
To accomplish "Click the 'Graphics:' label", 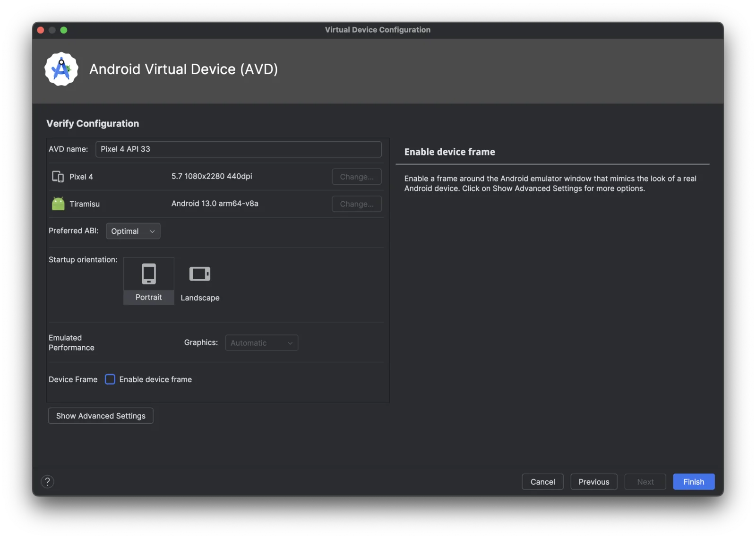I will point(201,342).
